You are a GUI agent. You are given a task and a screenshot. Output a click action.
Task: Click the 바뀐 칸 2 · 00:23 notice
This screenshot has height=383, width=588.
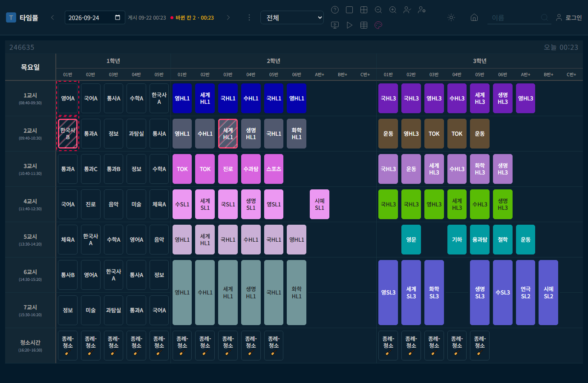point(192,18)
